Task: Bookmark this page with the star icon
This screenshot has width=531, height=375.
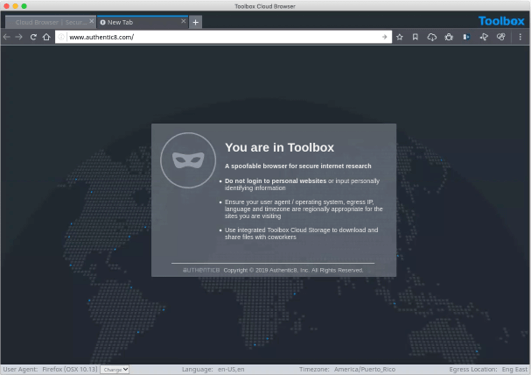Action: (x=400, y=37)
